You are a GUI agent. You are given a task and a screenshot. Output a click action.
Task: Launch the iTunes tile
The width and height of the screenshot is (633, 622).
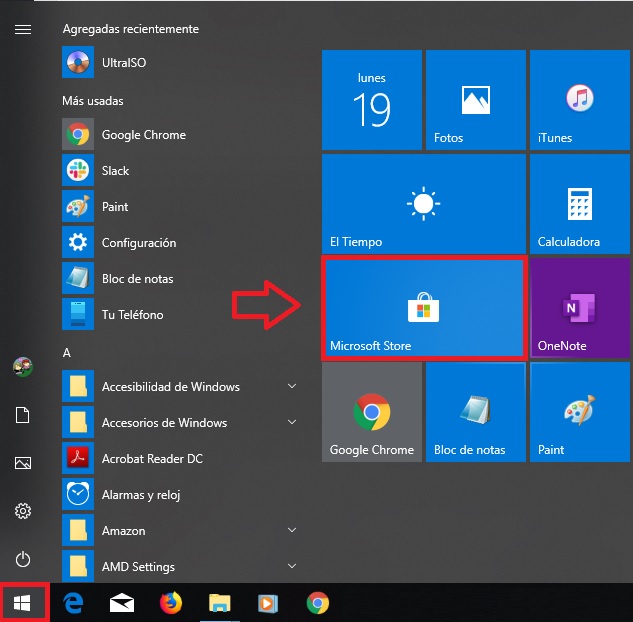[579, 100]
